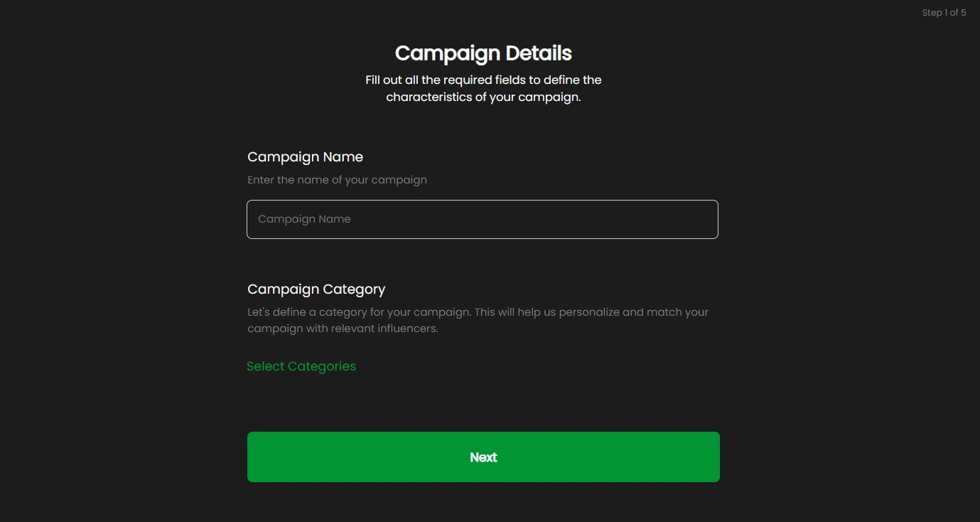This screenshot has width=980, height=522.
Task: Click the Step 1 of 5 indicator
Action: click(944, 13)
